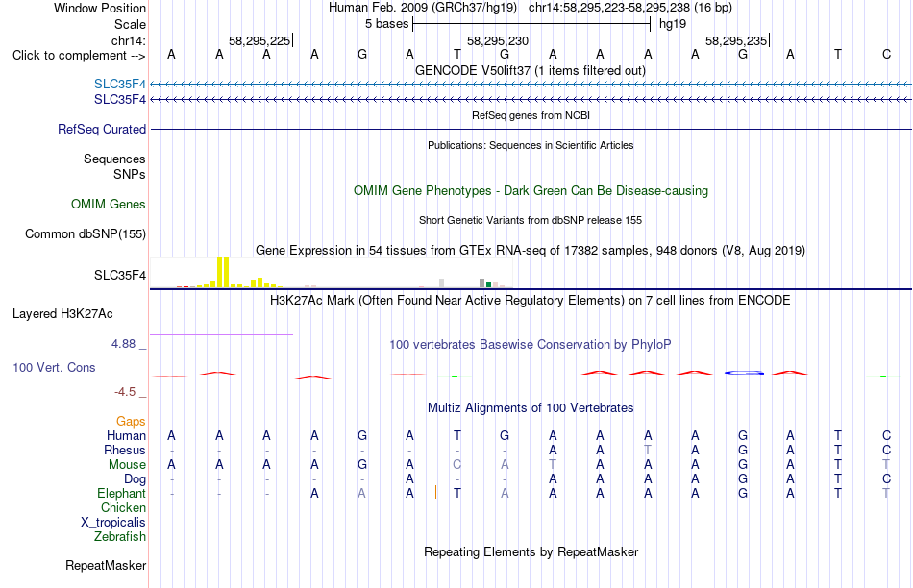Click the 'Elephant' alignment species label
Image resolution: width=913 pixels, height=588 pixels.
pyautogui.click(x=121, y=494)
